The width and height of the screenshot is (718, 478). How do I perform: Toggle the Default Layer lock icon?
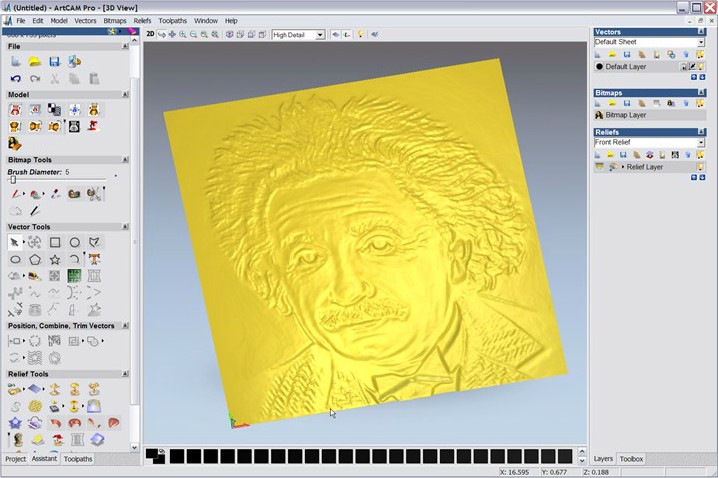pyautogui.click(x=684, y=67)
